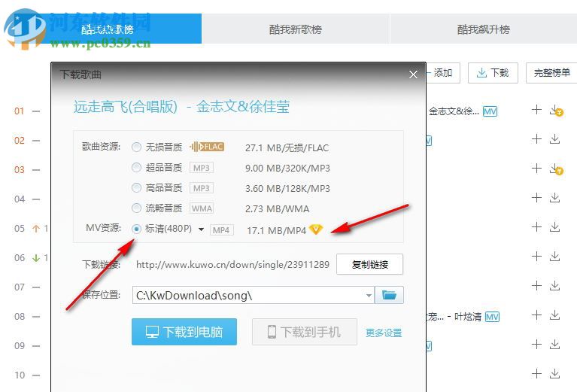
Task: Download song 01 with paid download icon
Action: pyautogui.click(x=556, y=111)
